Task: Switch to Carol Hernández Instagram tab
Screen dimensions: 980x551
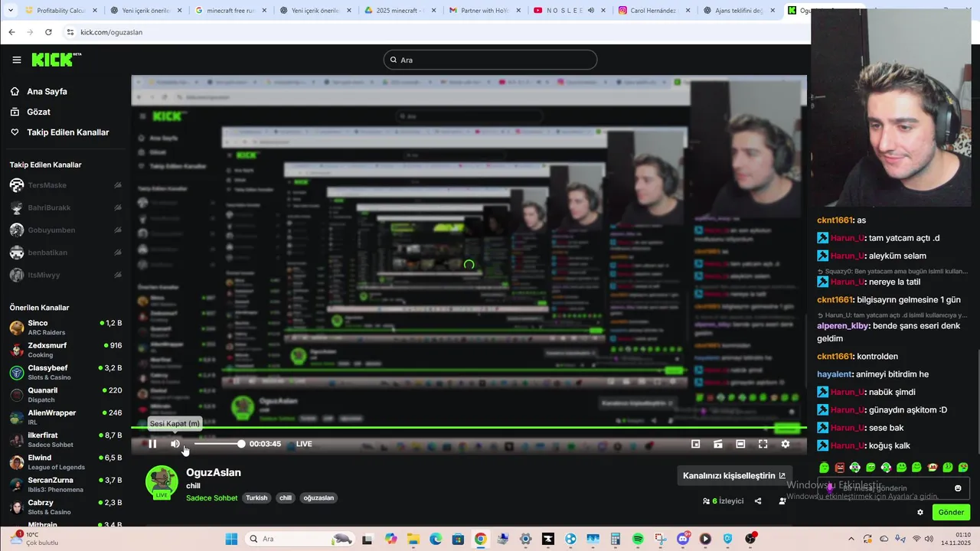Action: (x=652, y=11)
